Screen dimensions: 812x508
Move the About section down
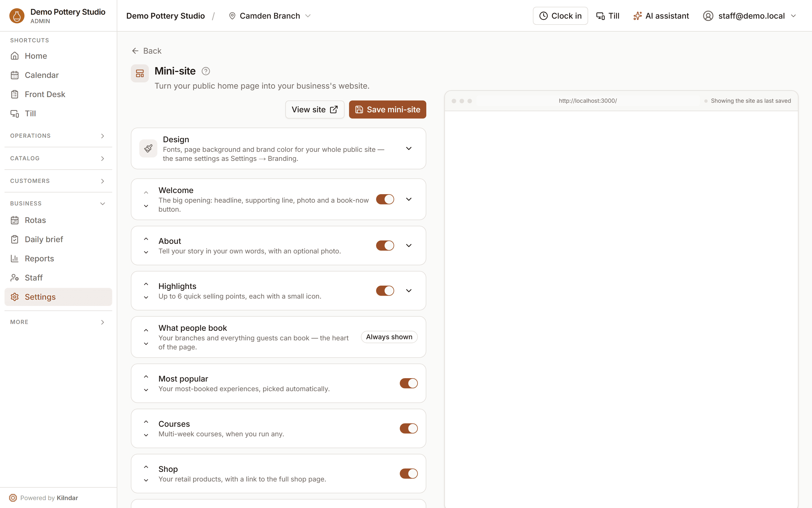[x=146, y=252]
